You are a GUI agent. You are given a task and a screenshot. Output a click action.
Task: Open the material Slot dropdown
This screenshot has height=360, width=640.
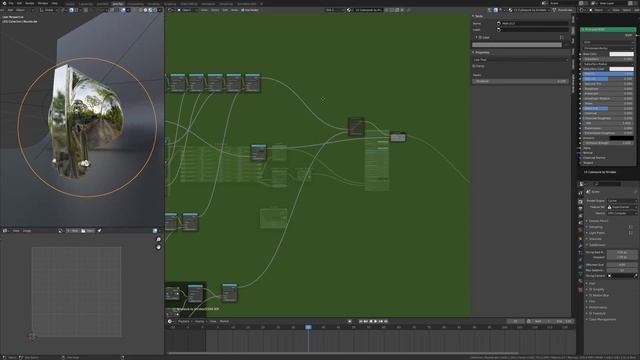[x=335, y=10]
